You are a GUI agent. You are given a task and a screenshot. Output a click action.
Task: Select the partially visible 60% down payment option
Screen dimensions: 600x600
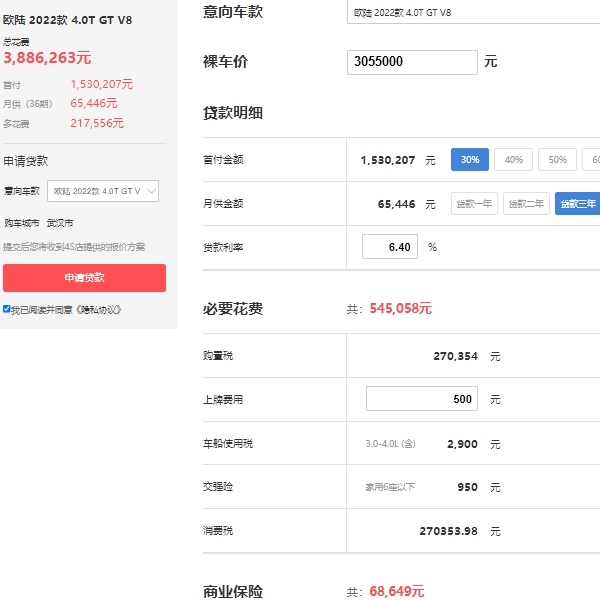pos(592,160)
